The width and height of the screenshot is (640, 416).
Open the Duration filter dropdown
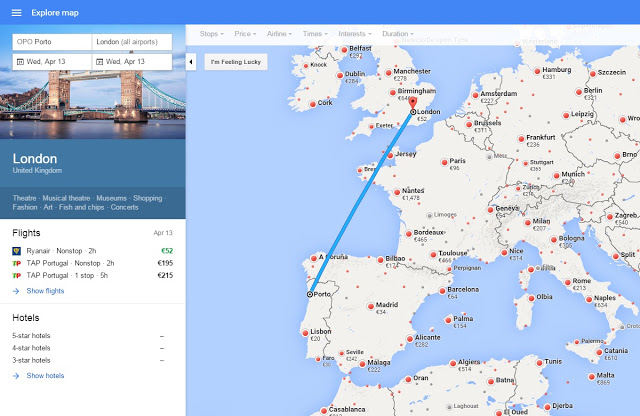(398, 34)
